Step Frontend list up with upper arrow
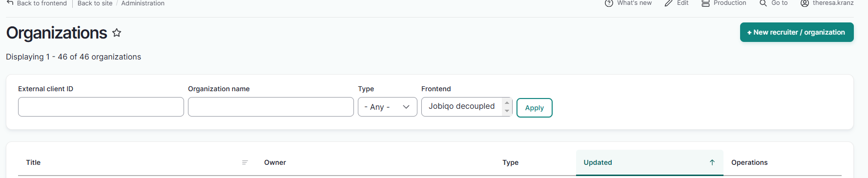The width and height of the screenshot is (868, 178). point(507,102)
